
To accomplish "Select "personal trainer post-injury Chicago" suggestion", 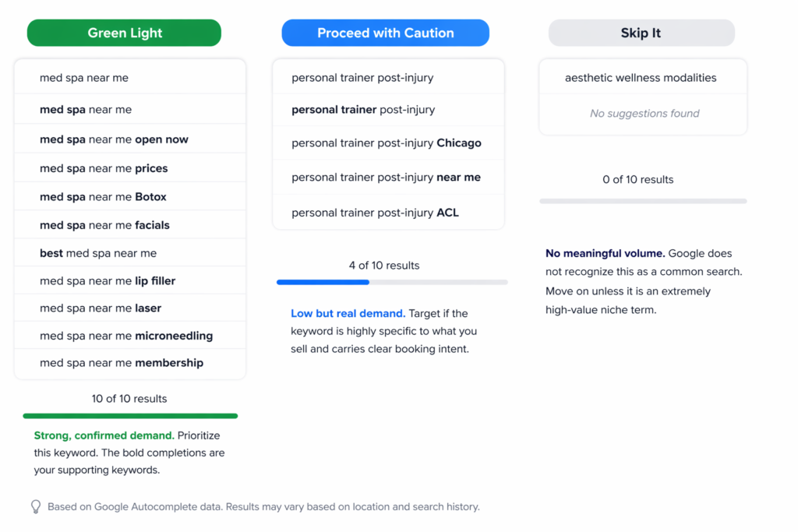I will 386,143.
